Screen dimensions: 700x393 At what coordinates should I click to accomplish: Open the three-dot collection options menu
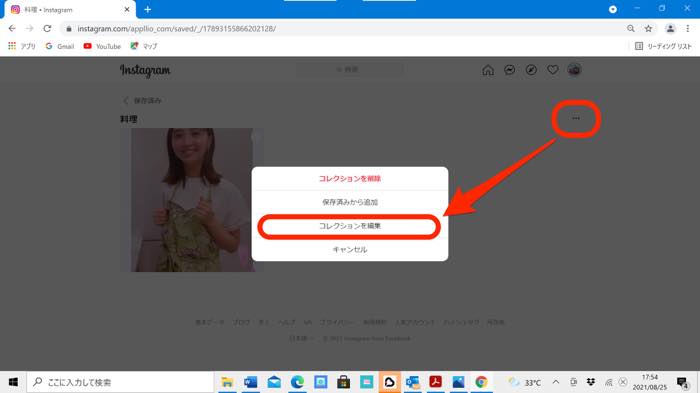[x=576, y=118]
